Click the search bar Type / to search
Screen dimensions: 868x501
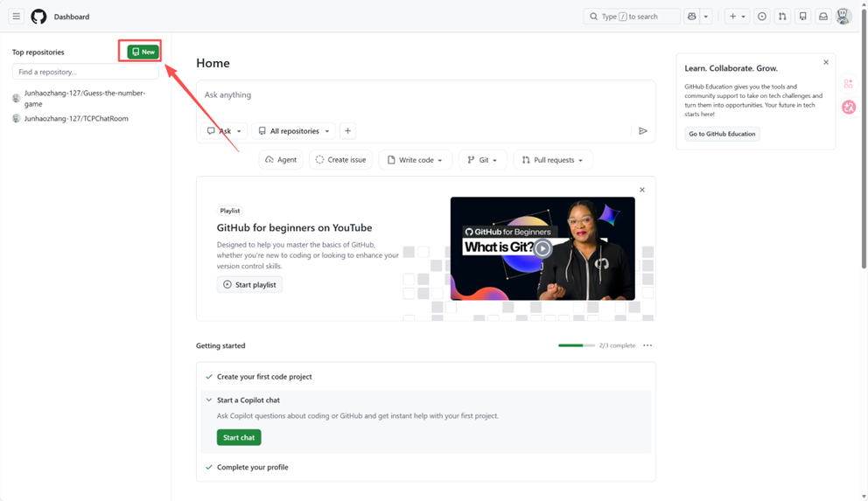(631, 17)
